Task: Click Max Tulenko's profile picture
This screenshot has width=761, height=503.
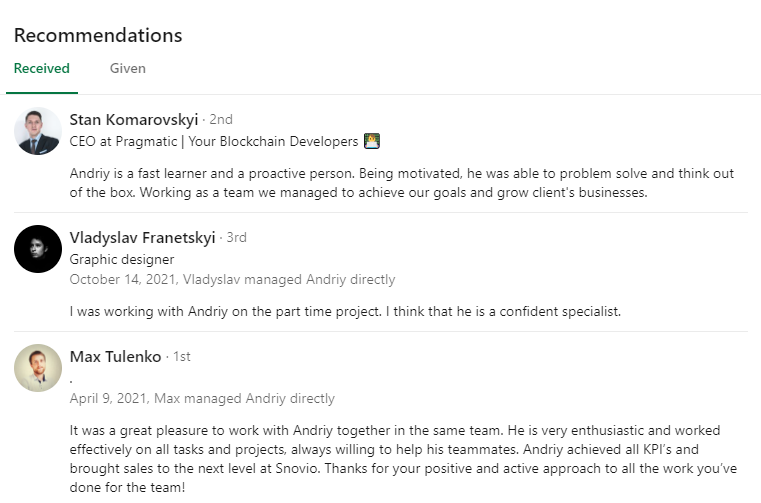Action: pyautogui.click(x=38, y=368)
